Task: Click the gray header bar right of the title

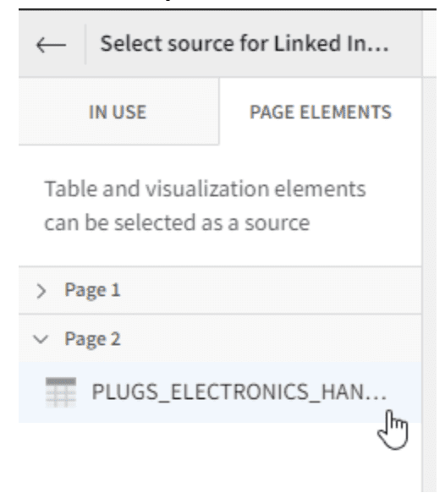Action: 406,44
